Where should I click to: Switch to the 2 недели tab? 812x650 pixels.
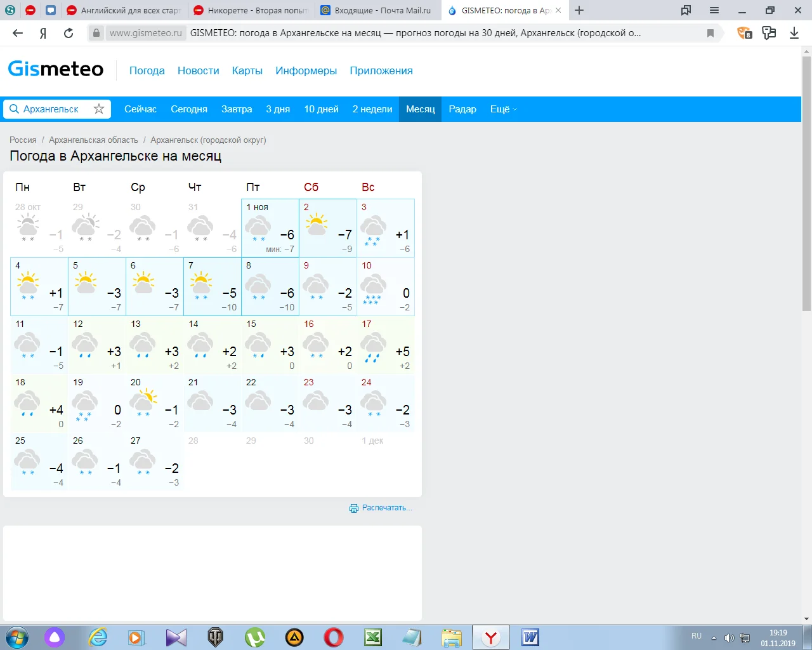tap(372, 109)
